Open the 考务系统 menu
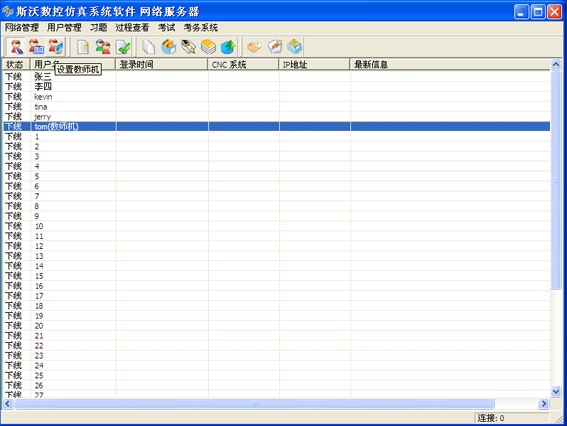The width and height of the screenshot is (567, 426). click(x=201, y=27)
